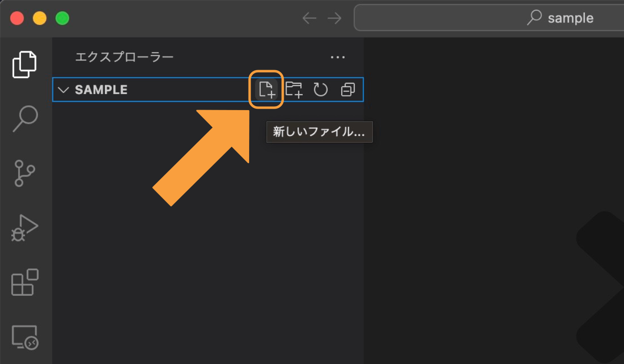
Task: Open the Explorer view in activity bar
Action: pos(24,64)
